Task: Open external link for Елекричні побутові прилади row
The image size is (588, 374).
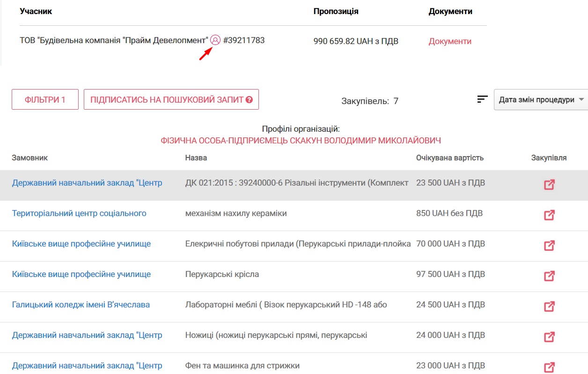Action: click(x=549, y=246)
